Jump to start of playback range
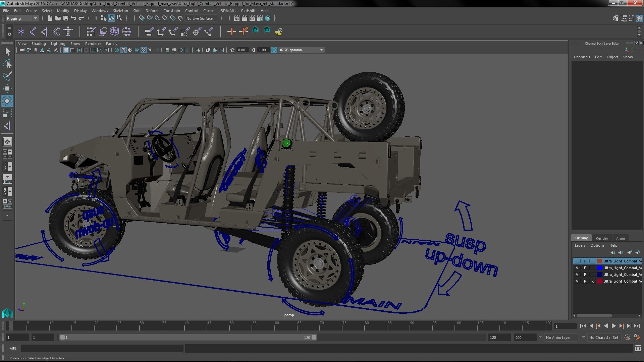644x362 pixels. [583, 326]
